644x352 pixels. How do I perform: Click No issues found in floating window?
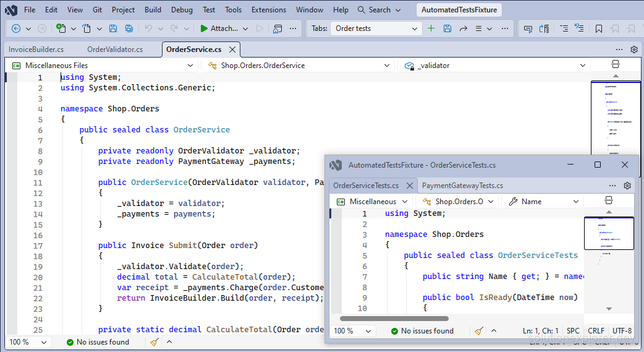point(422,330)
